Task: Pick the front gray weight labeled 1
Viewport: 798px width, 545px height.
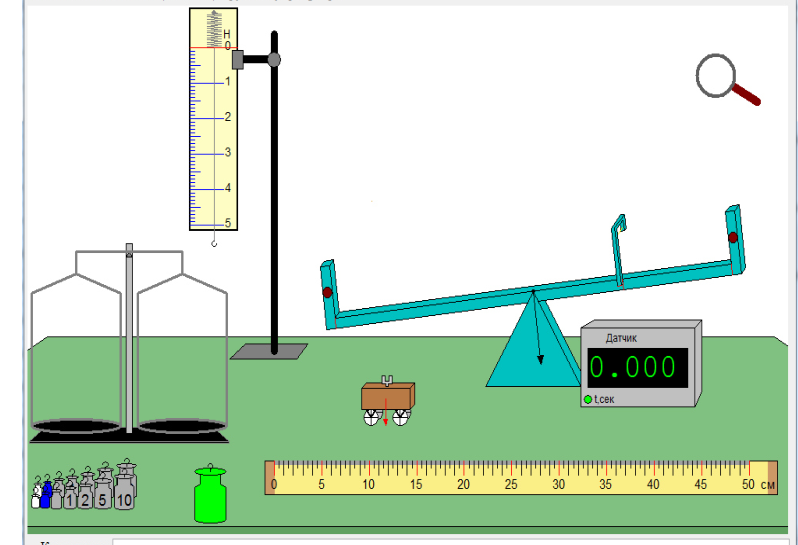Action: point(70,497)
